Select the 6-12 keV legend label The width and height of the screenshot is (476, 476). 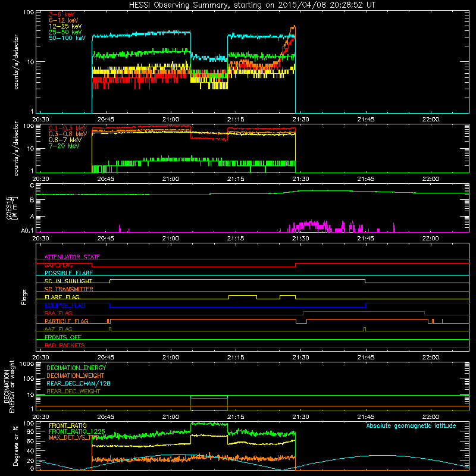[63, 20]
